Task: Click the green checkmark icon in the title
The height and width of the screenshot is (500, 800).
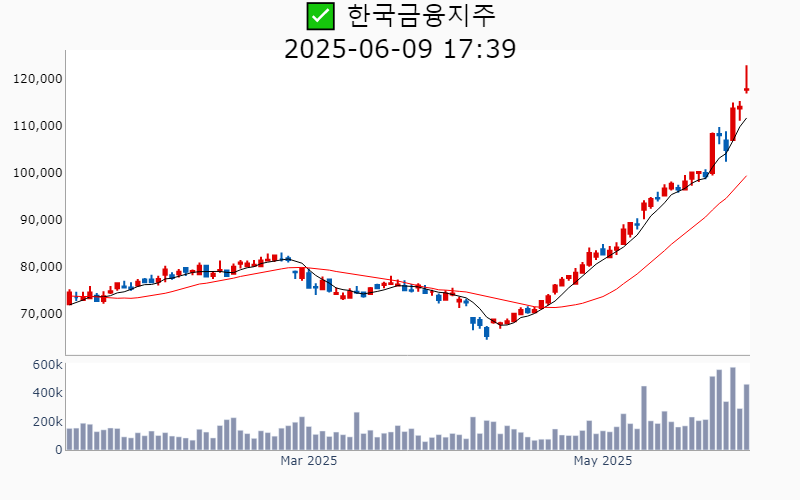Action: [320, 16]
